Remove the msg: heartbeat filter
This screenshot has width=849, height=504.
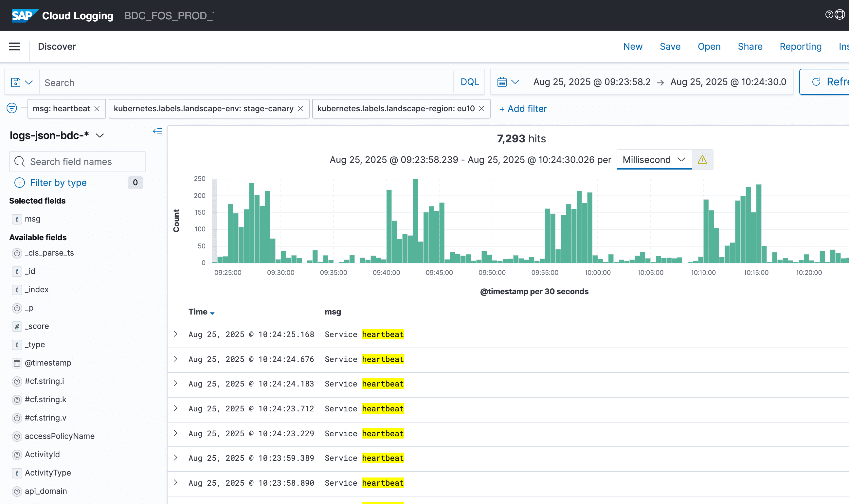tap(97, 109)
